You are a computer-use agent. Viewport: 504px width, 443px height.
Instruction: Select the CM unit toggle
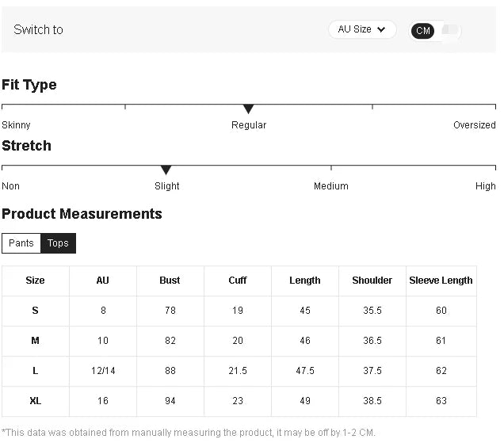point(423,31)
